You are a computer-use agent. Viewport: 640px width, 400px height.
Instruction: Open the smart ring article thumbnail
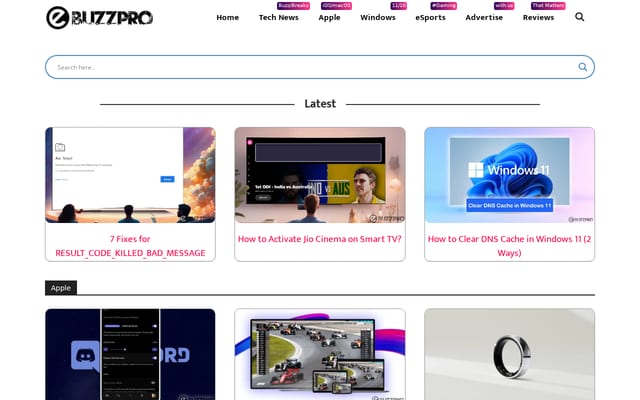509,354
